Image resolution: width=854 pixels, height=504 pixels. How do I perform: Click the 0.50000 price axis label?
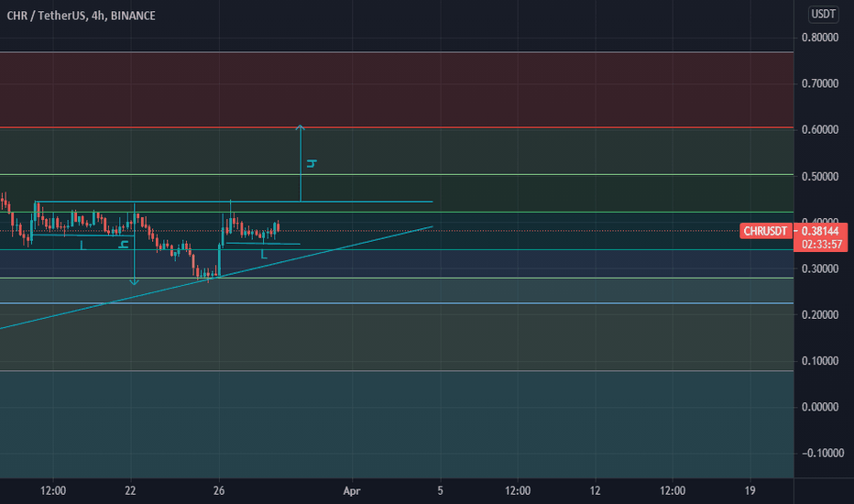(x=820, y=177)
